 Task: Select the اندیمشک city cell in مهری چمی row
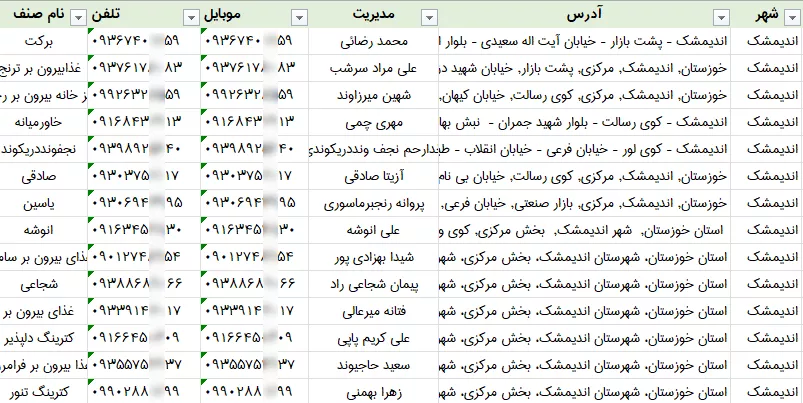767,122
